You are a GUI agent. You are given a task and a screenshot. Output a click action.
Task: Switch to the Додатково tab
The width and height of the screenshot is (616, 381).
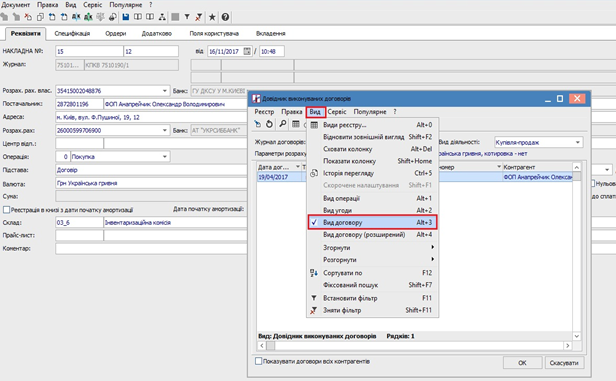157,33
